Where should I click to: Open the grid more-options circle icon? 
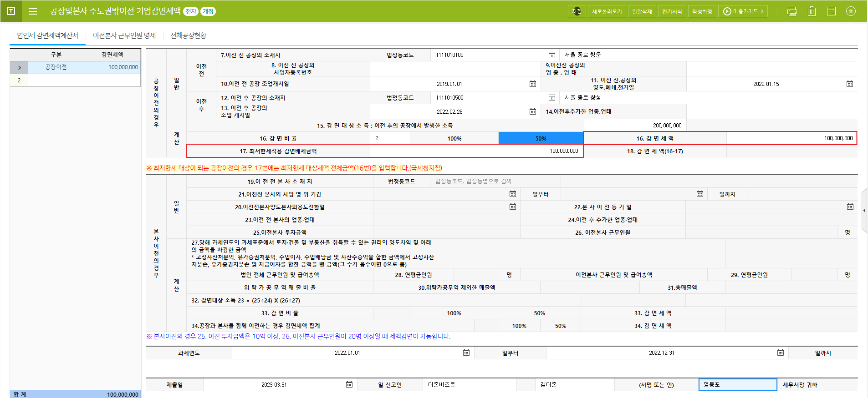(x=851, y=11)
